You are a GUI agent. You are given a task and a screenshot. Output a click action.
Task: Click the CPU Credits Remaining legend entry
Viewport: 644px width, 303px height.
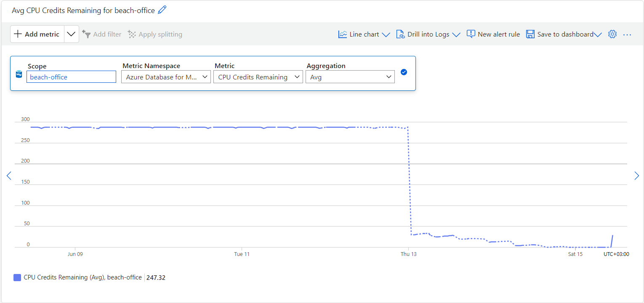tap(82, 277)
